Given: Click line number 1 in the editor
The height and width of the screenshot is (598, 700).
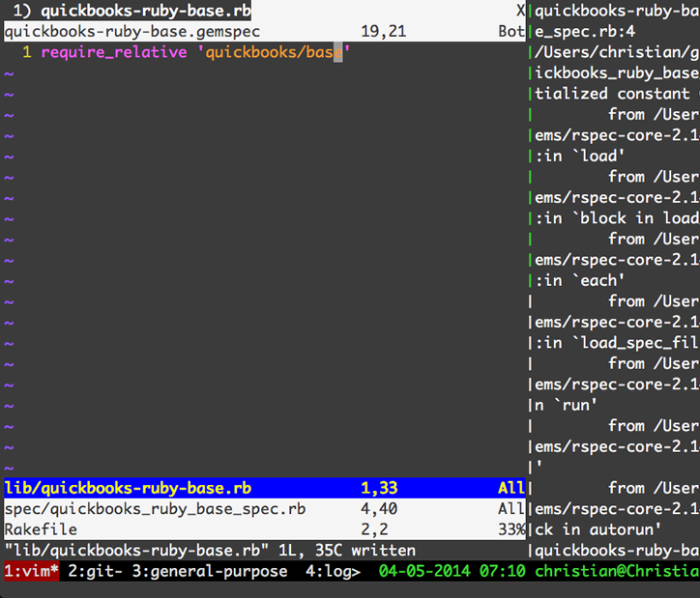Looking at the screenshot, I should click(27, 52).
